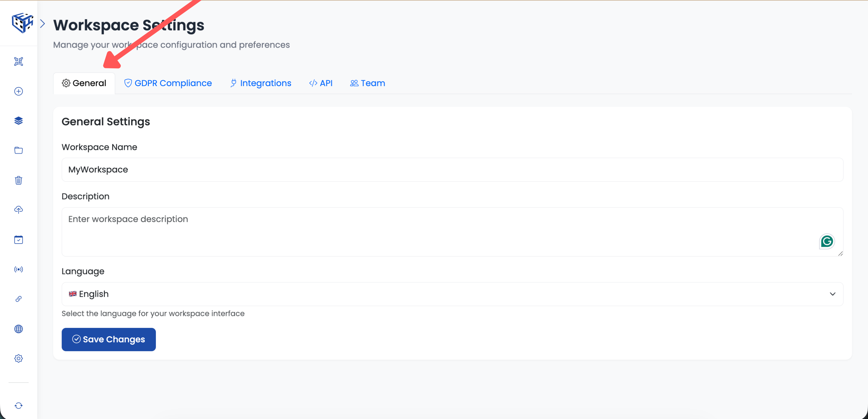
Task: Click the plus-circle create new icon
Action: tap(19, 91)
